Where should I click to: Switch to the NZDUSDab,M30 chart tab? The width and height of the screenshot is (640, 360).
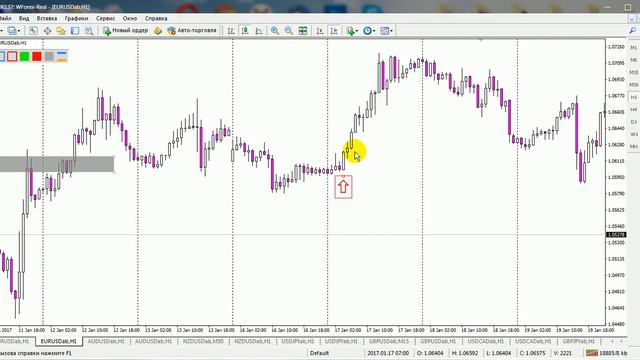pos(203,341)
